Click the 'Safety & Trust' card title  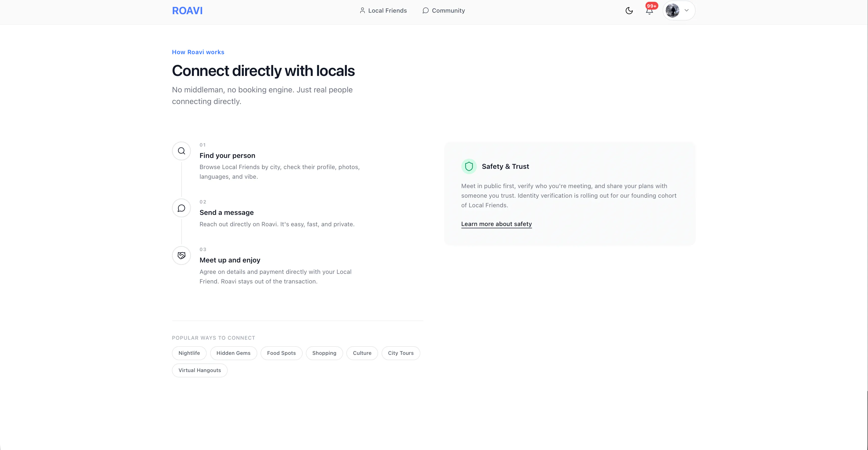tap(505, 166)
